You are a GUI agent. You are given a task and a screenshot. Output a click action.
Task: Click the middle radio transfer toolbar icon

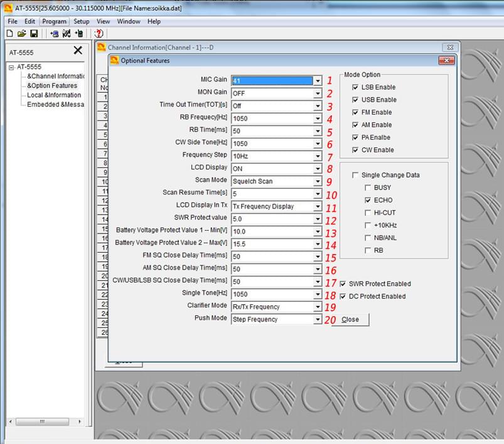click(x=67, y=33)
